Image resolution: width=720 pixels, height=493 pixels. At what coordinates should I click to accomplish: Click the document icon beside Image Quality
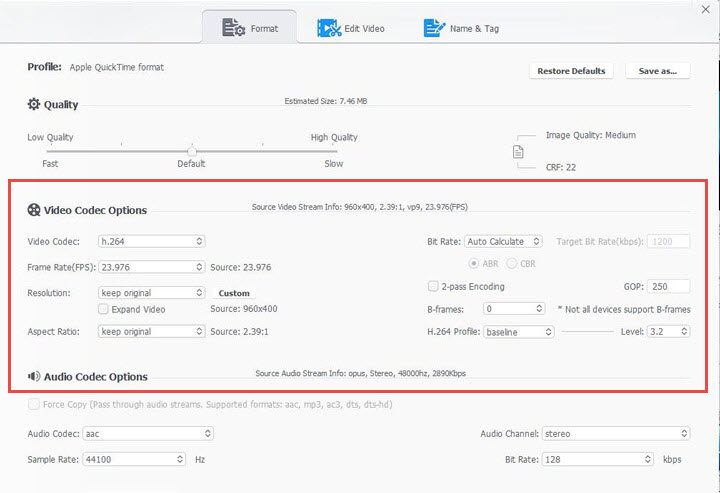(518, 151)
